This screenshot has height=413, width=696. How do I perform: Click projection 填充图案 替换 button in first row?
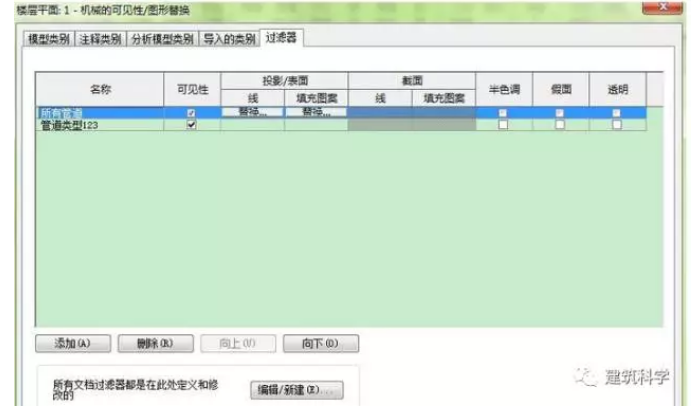click(x=316, y=113)
